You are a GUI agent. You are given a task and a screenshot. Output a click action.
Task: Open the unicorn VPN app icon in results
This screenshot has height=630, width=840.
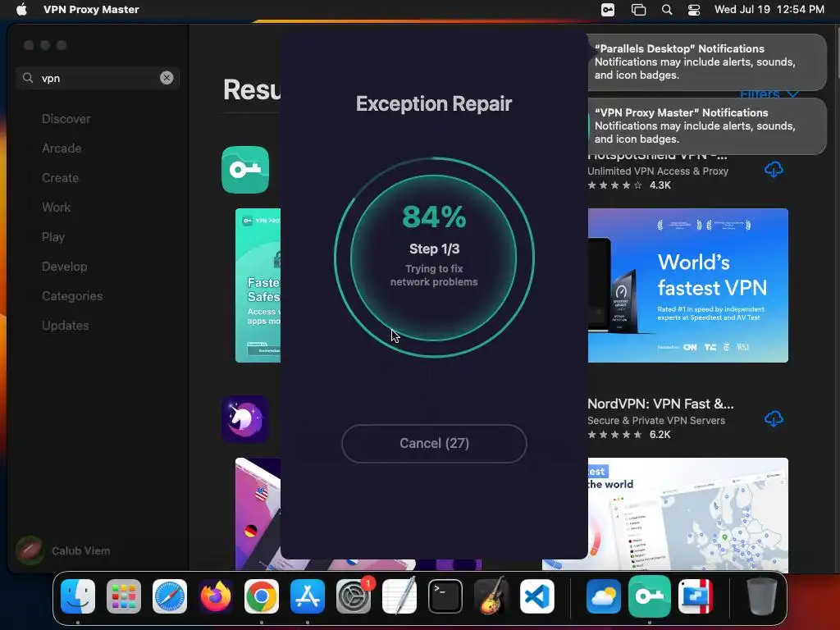pyautogui.click(x=245, y=419)
